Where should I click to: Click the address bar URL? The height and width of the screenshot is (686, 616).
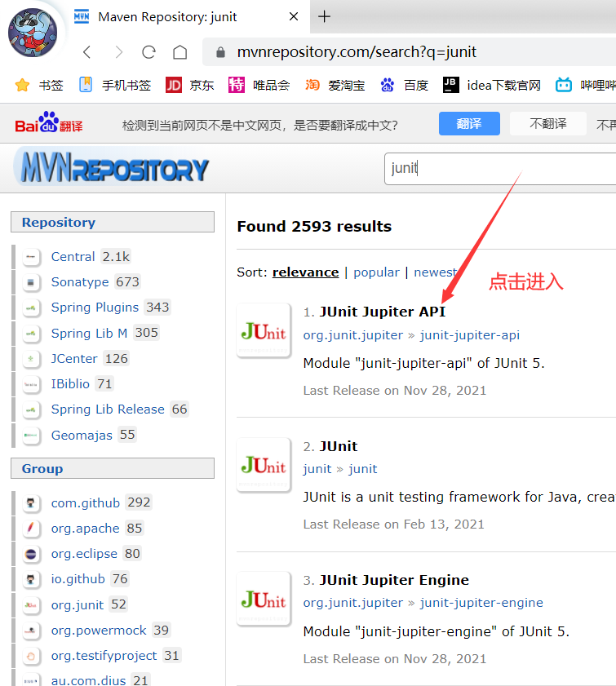pos(356,52)
